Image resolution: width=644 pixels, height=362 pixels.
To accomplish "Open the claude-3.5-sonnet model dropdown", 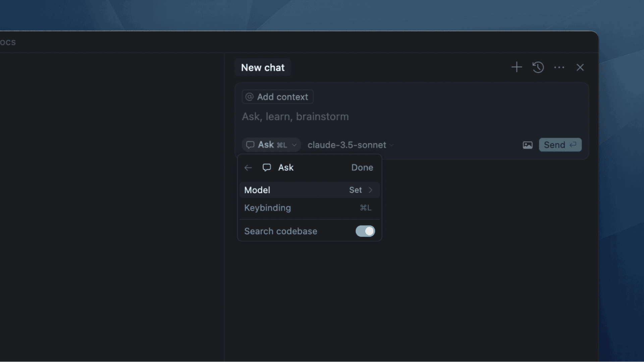I will coord(349,145).
